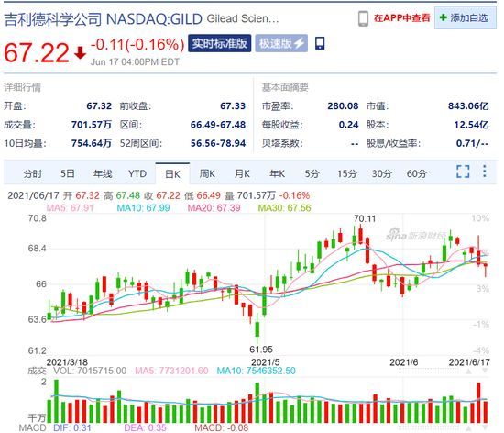Click the 成交量 value 701.57万

coord(92,125)
